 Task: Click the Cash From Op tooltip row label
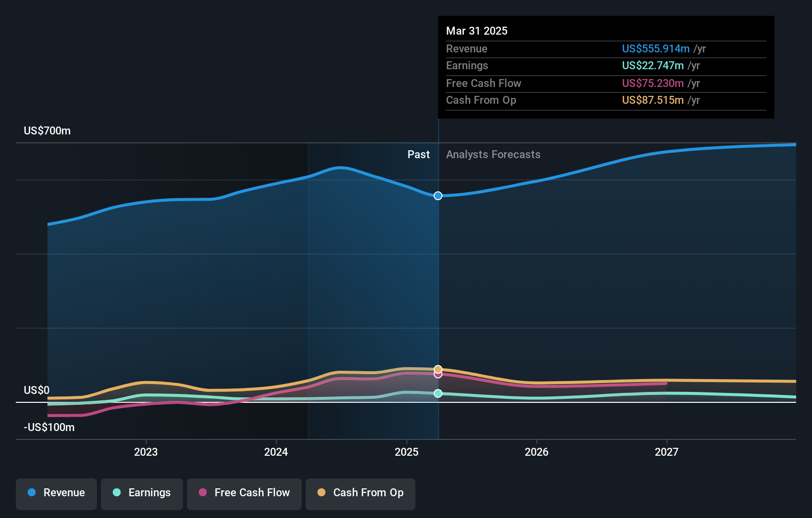click(481, 100)
